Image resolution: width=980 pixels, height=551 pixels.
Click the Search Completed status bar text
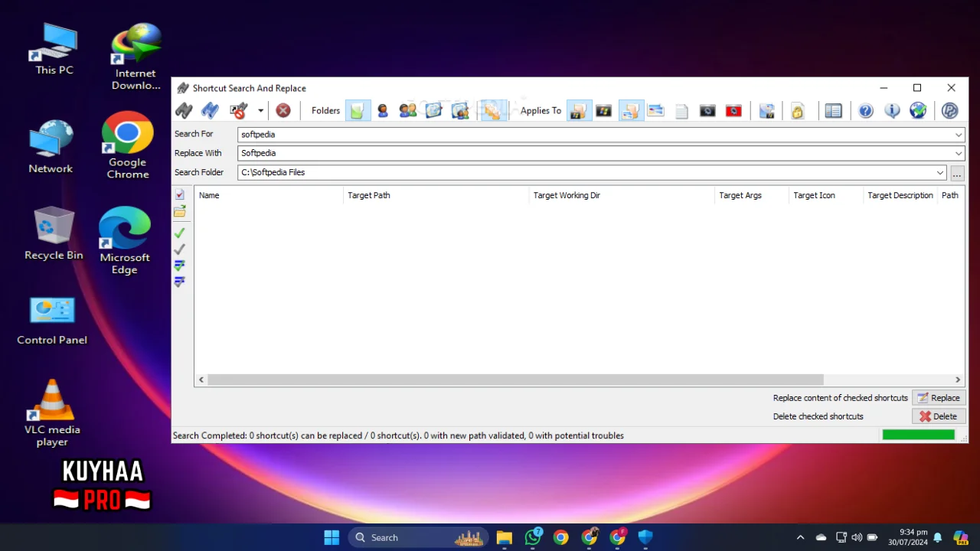click(398, 435)
